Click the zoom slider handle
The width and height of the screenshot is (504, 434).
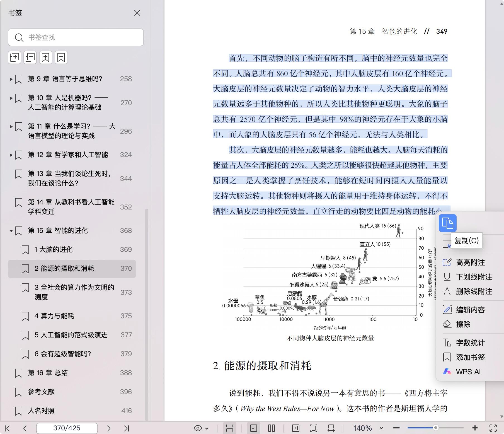tap(435, 428)
